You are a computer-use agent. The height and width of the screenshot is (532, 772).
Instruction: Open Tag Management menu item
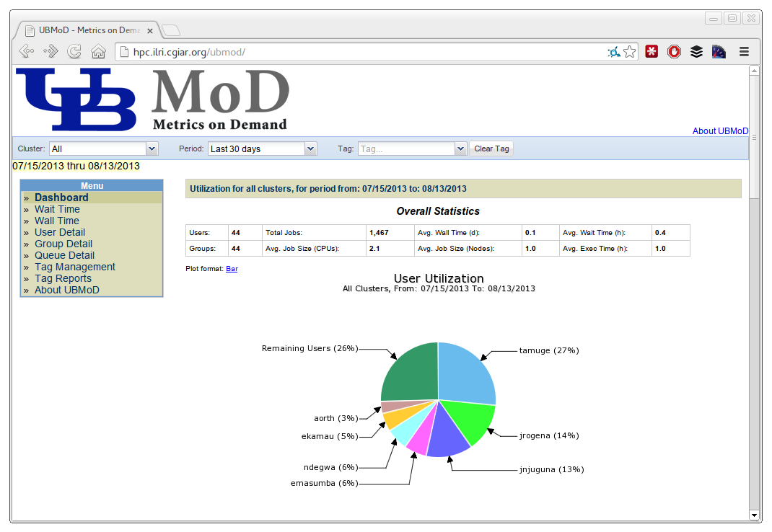point(75,267)
